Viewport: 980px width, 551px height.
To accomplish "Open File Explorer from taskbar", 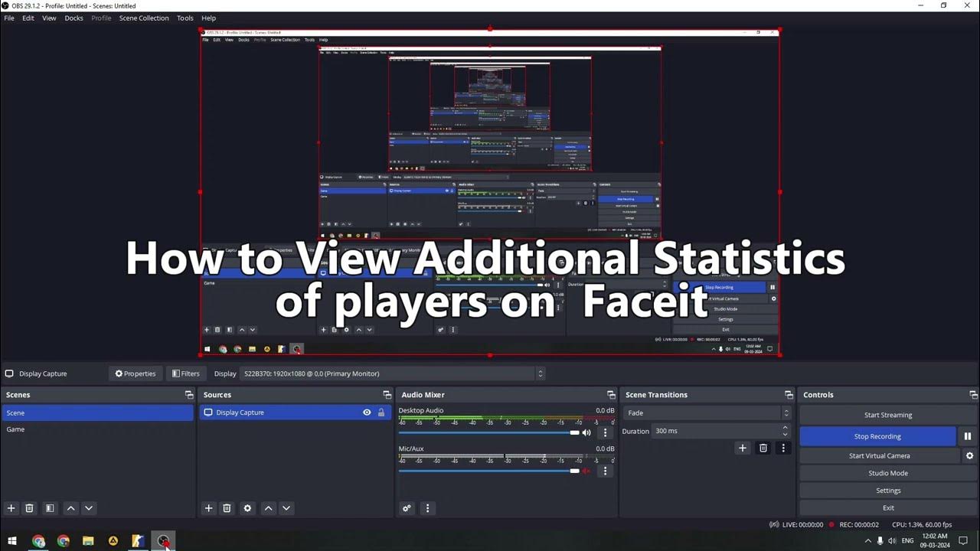I will pyautogui.click(x=88, y=541).
